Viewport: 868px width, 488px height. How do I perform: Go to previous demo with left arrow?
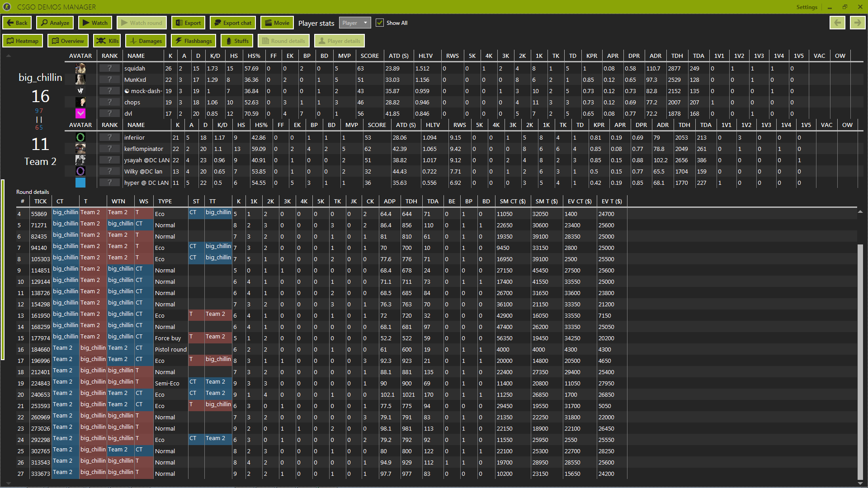(837, 23)
